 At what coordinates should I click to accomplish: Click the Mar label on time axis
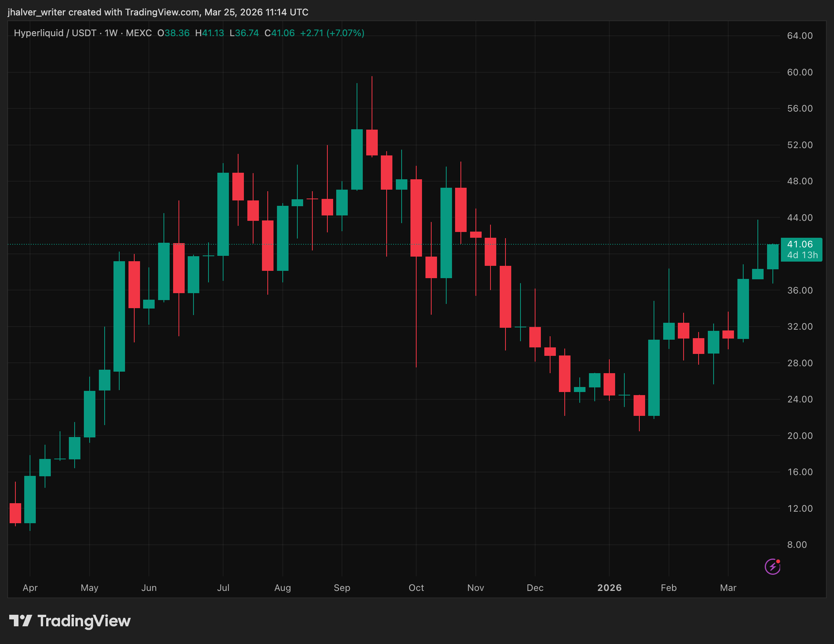(x=728, y=588)
